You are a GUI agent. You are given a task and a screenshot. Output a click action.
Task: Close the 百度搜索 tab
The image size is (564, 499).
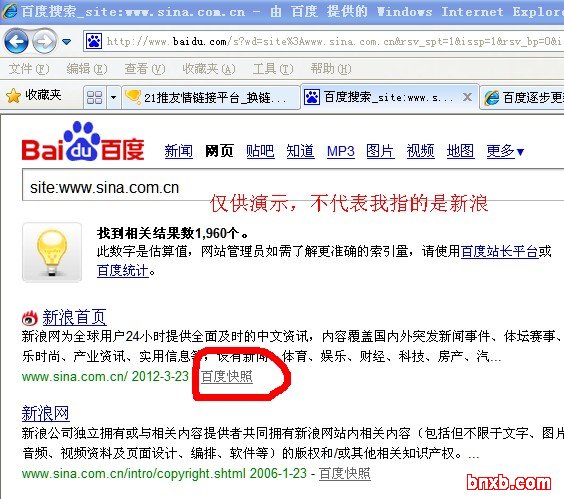click(467, 97)
